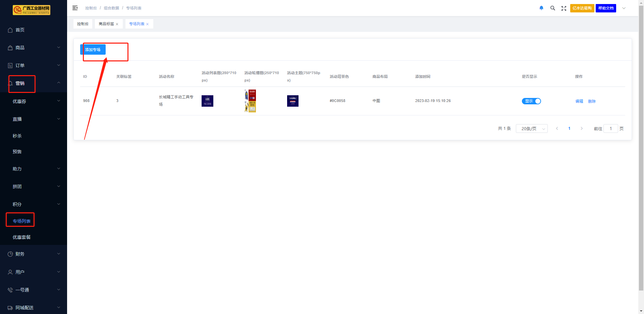Toggle fullscreen mode icon
The width and height of the screenshot is (644, 314).
tap(564, 8)
